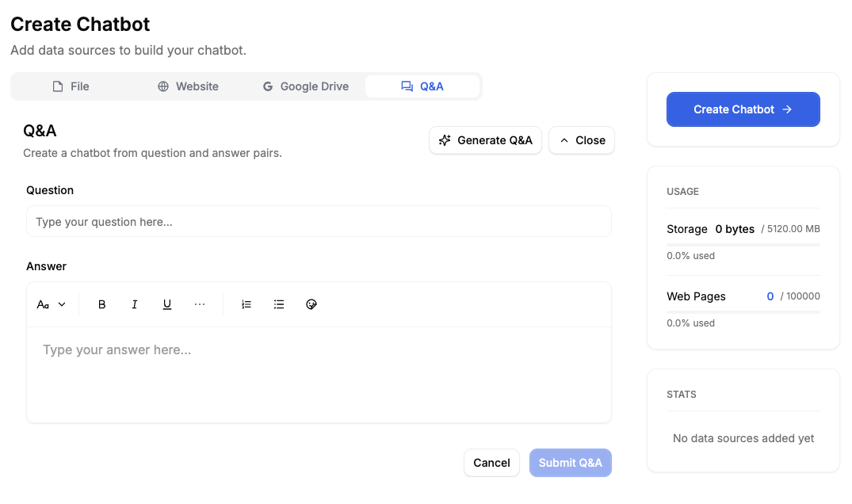Click the ellipsis for more formatting options
The image size is (852, 504).
tap(199, 304)
